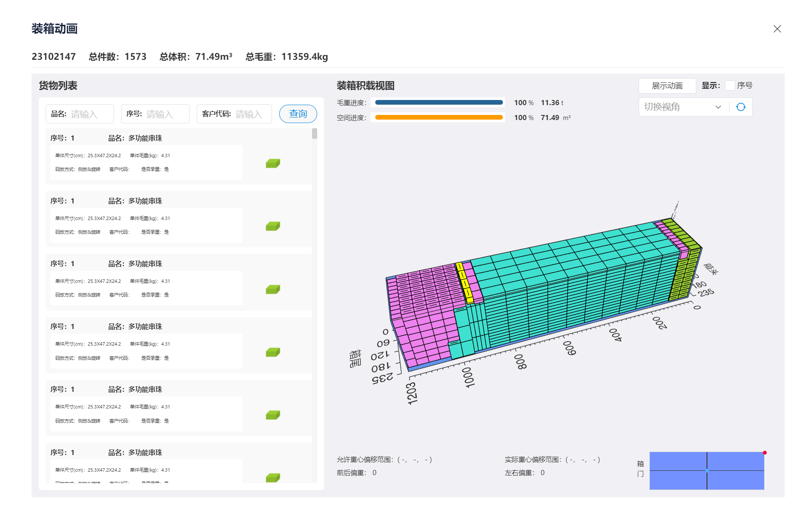This screenshot has height=505, width=812.
Task: Click the 总体积: 71.49m³ text
Action: point(196,56)
